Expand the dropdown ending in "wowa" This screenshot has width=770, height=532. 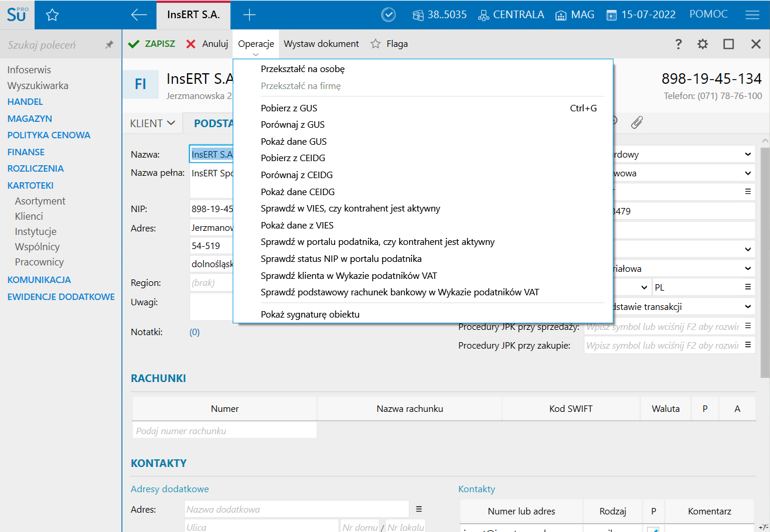click(748, 173)
